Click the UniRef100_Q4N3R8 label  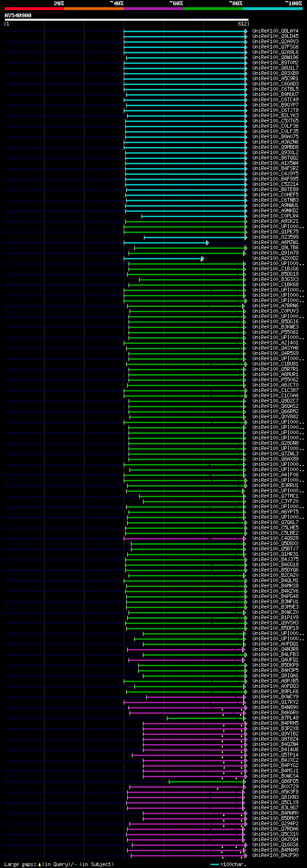275,649
